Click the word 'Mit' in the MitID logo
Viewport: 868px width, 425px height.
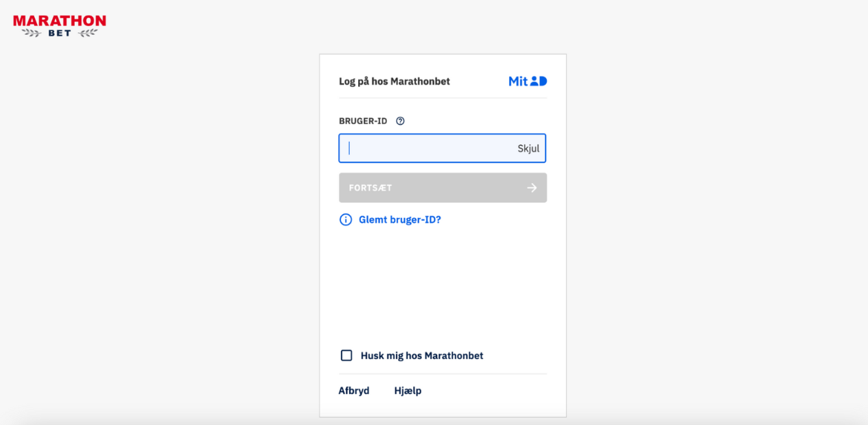[518, 81]
